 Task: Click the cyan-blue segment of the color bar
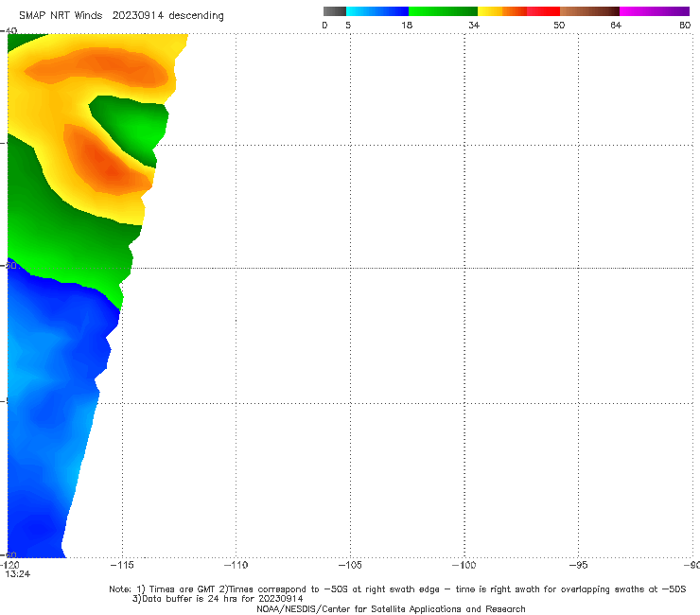tap(377, 11)
